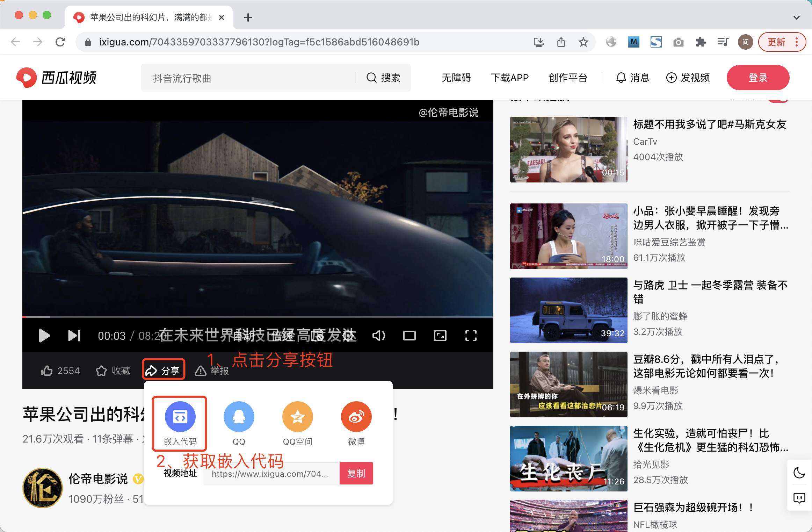
Task: Click the 更新 browser update button
Action: pos(782,42)
